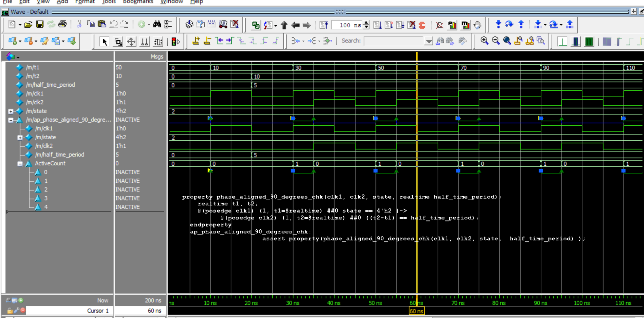The width and height of the screenshot is (644, 318).
Task: Click the Search input field
Action: click(x=394, y=41)
